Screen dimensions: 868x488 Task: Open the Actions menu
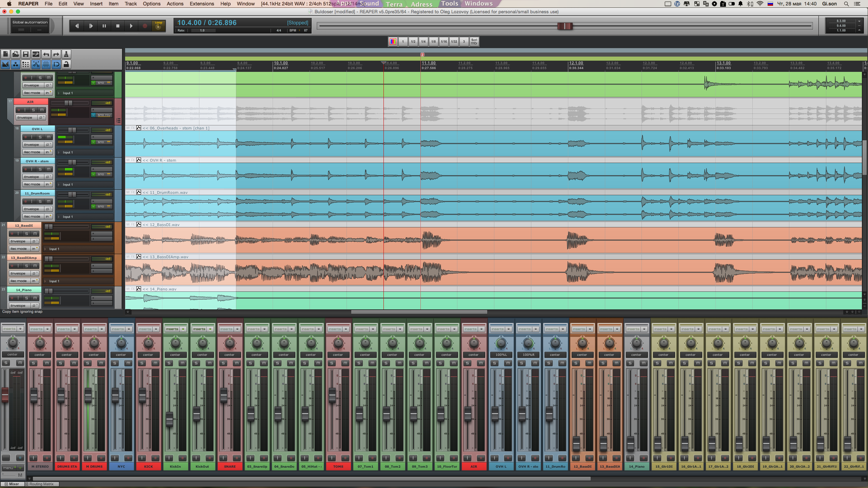[x=175, y=4]
